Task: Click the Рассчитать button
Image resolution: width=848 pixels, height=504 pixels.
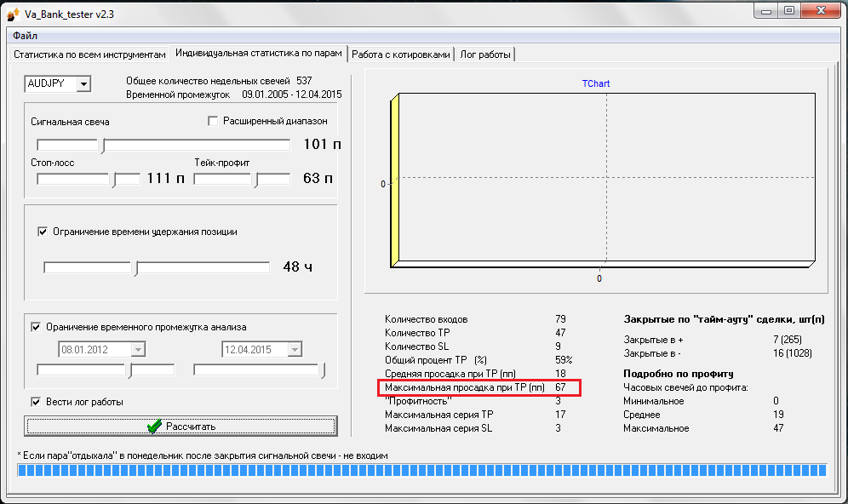Action: [180, 427]
